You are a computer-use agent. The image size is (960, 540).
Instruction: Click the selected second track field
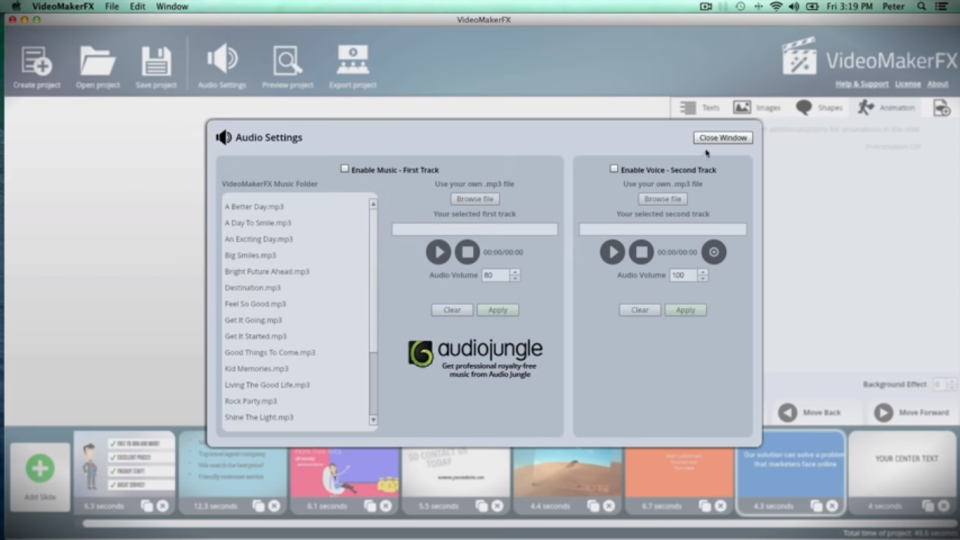(662, 229)
